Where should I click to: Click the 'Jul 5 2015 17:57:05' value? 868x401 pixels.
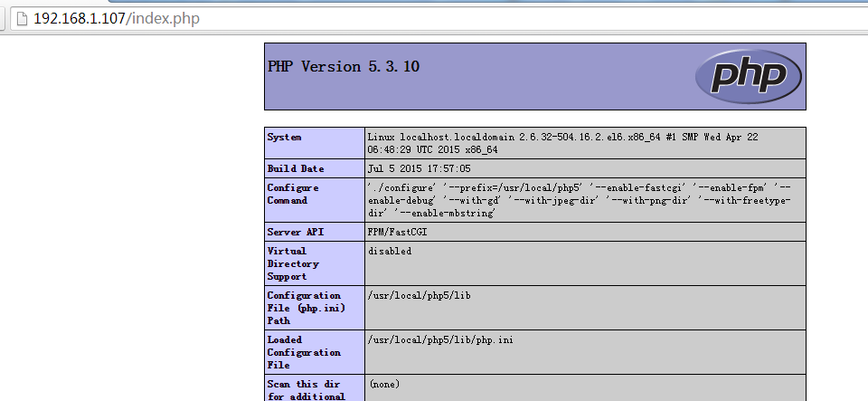[x=419, y=168]
